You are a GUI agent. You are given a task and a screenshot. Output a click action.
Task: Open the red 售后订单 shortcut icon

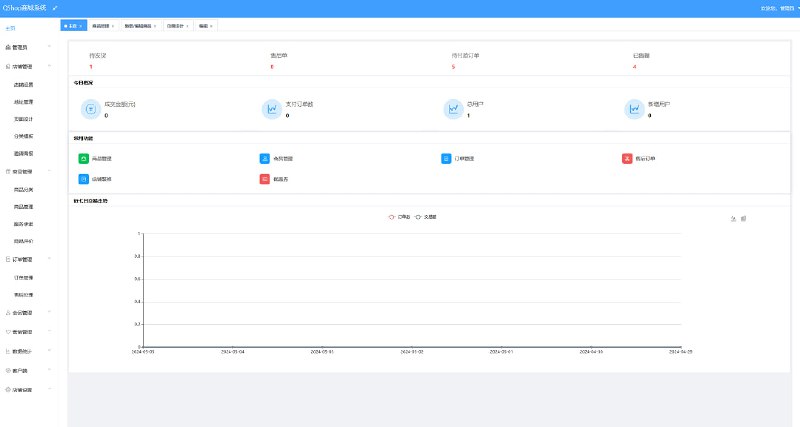(627, 158)
